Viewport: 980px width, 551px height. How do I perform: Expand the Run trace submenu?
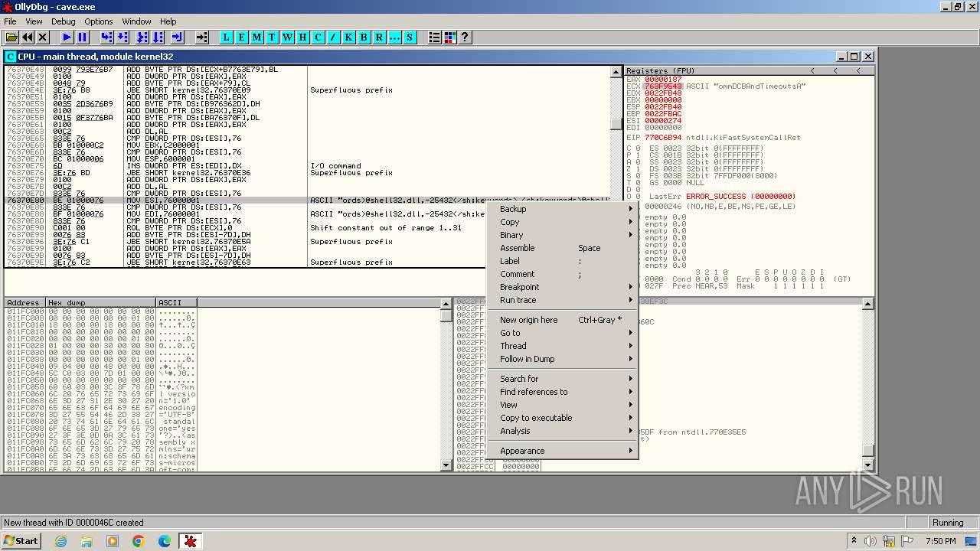click(563, 300)
